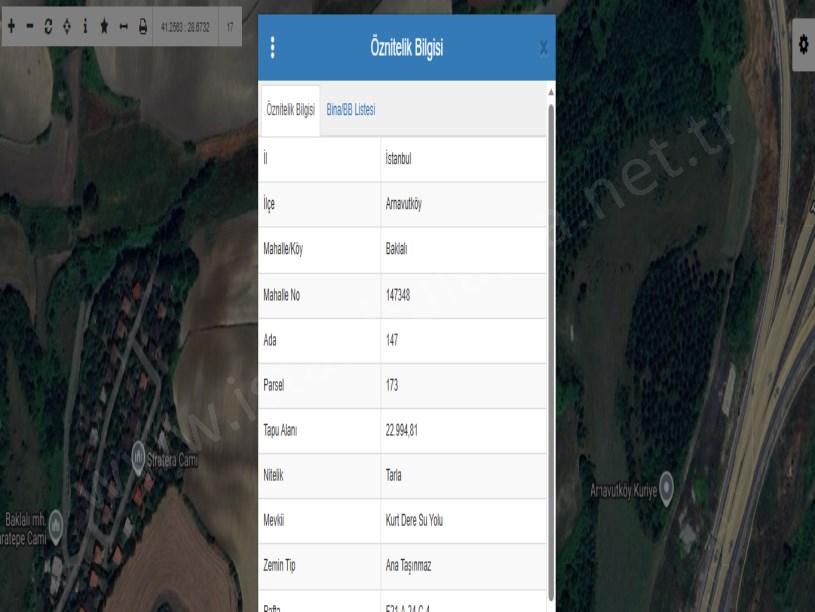Click the zoom out minus icon
Screen dimensions: 815x612
click(x=30, y=25)
